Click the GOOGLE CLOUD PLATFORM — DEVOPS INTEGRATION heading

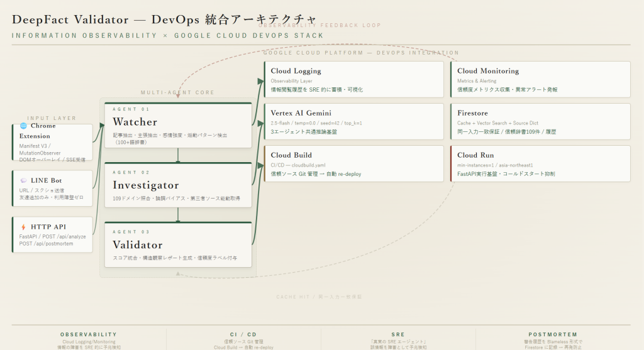361,53
